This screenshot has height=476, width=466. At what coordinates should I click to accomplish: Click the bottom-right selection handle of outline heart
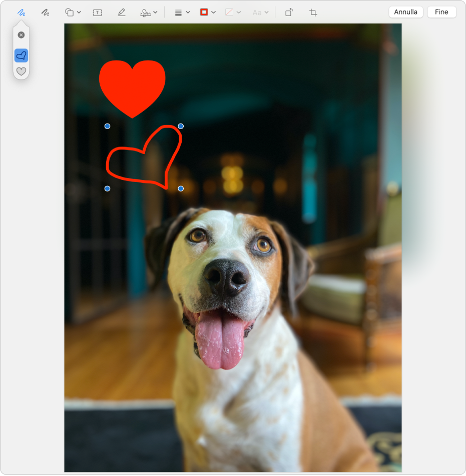click(x=181, y=188)
